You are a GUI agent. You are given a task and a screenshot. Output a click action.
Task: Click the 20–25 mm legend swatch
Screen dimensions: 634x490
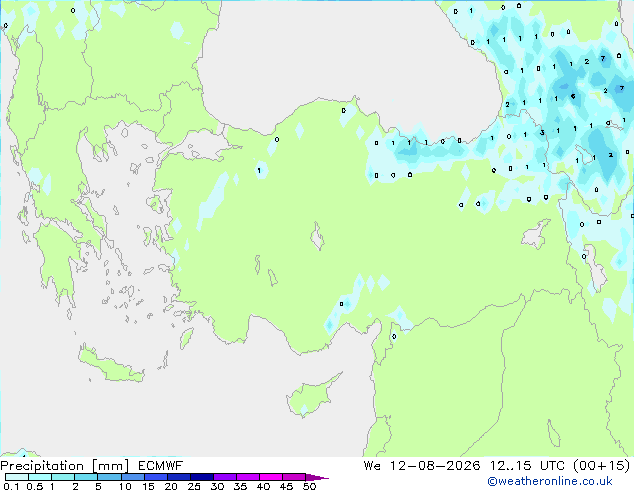click(178, 477)
